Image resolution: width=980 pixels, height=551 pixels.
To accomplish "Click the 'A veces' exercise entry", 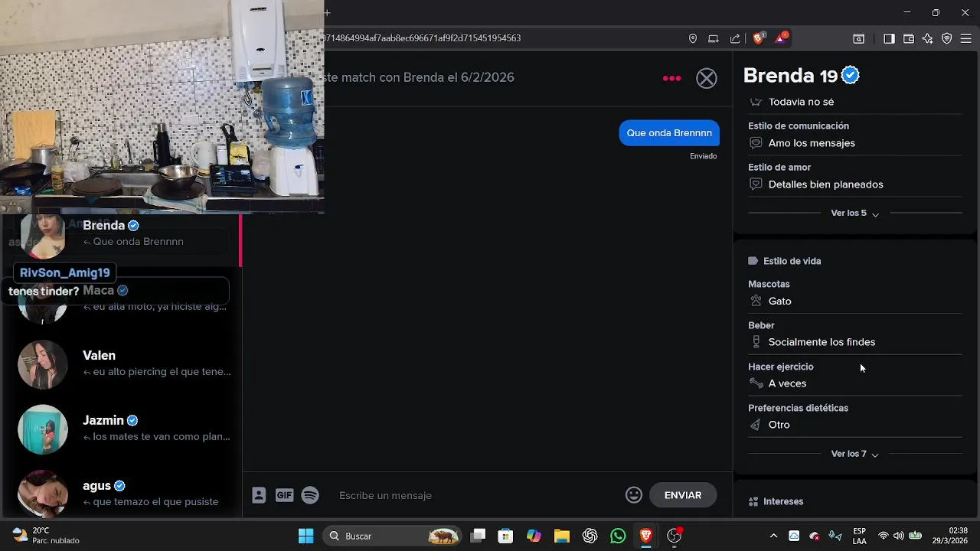I will point(787,383).
